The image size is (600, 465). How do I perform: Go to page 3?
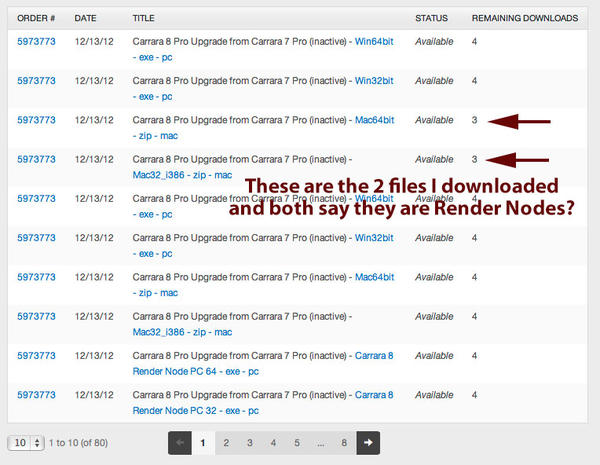pos(249,443)
